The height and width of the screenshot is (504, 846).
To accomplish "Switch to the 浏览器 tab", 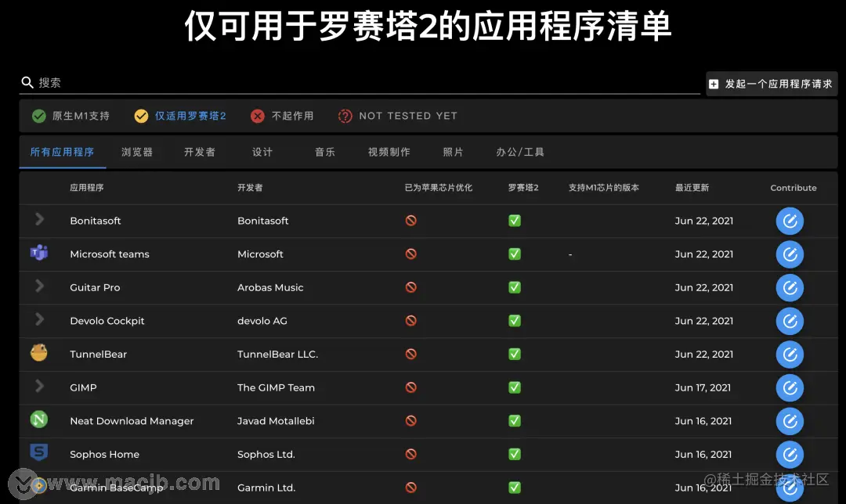I will point(137,152).
